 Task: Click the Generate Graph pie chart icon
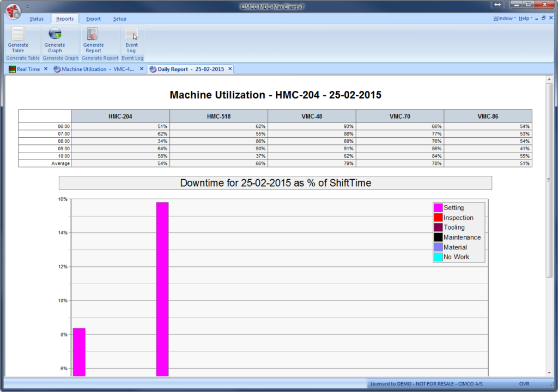point(55,33)
